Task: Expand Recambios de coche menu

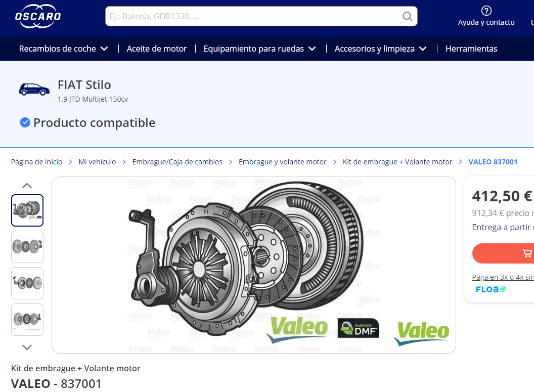Action: [63, 49]
